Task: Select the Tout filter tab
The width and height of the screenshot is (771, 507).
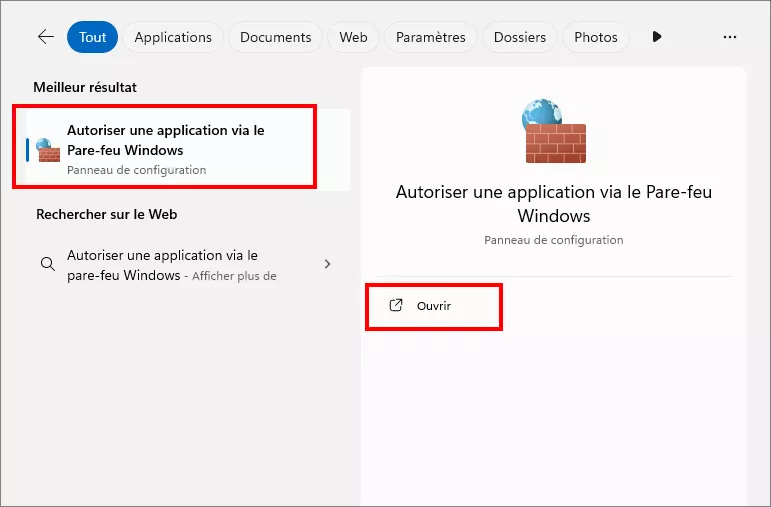Action: coord(92,37)
